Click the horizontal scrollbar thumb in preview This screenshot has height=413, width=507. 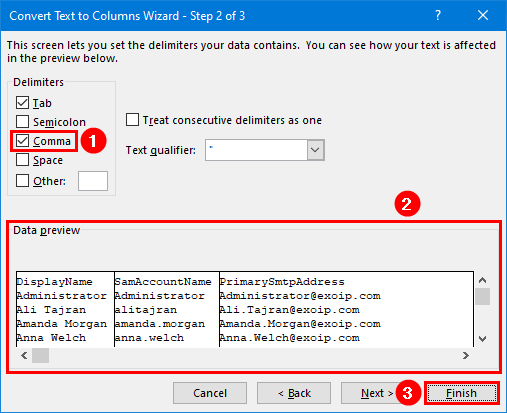click(x=40, y=356)
